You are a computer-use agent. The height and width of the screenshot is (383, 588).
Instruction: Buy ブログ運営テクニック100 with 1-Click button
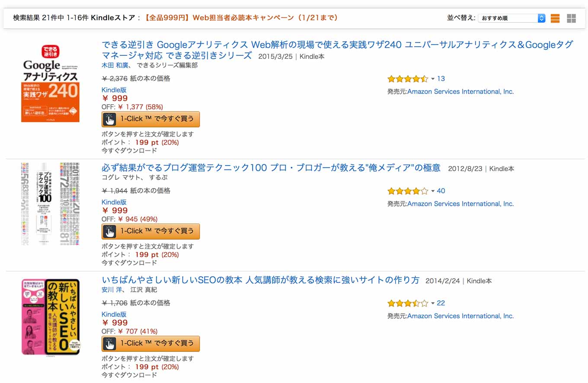click(150, 231)
